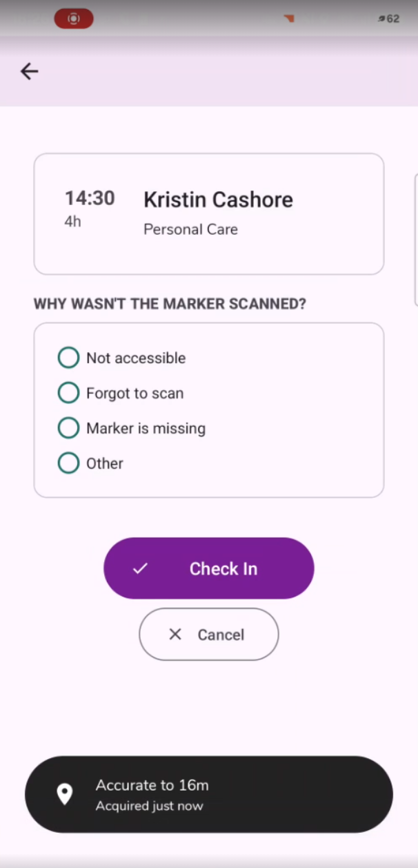Viewport: 418px width, 868px height.
Task: Select the Other radio button
Action: pyautogui.click(x=68, y=463)
